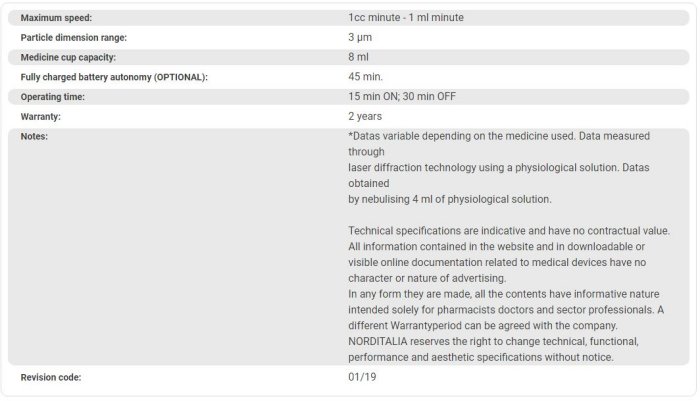Select the 3 µm particle value
This screenshot has width=700, height=401.
pyautogui.click(x=360, y=37)
